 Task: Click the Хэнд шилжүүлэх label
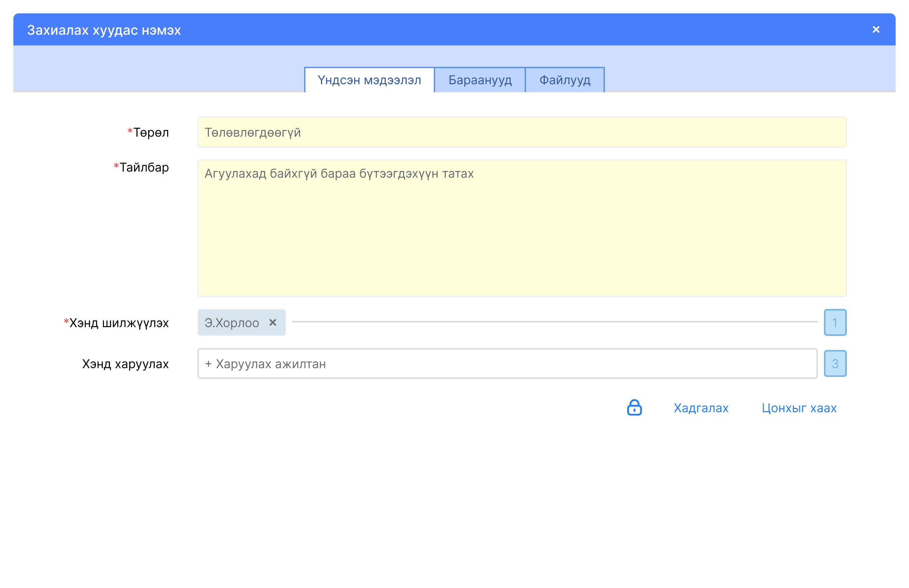pos(119,323)
